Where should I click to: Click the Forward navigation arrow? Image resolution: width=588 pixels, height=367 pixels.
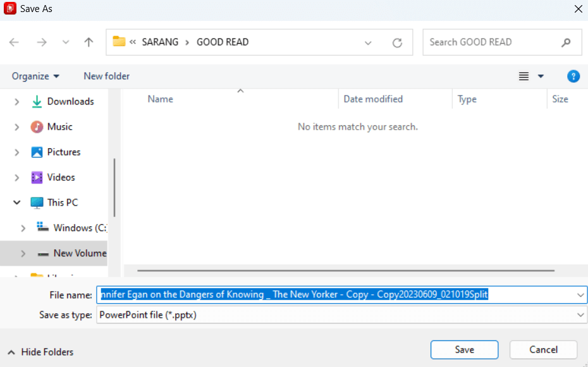[x=42, y=42]
